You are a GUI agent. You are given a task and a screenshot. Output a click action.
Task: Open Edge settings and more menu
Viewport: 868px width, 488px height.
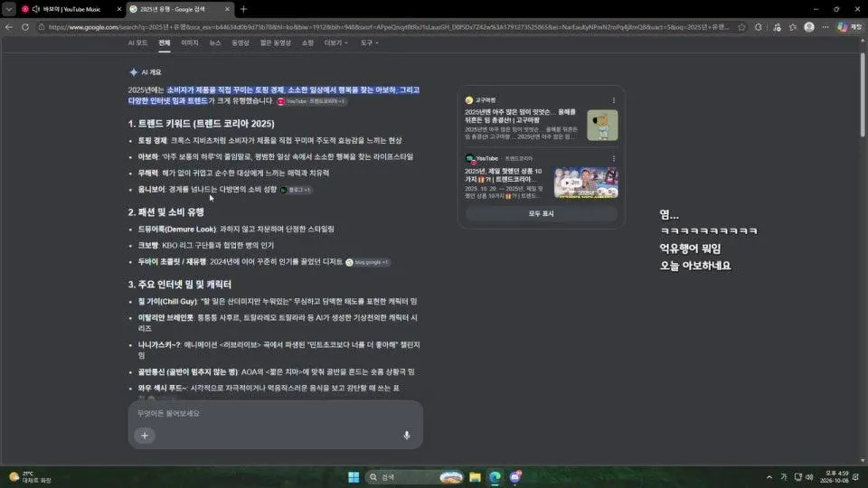coord(826,27)
